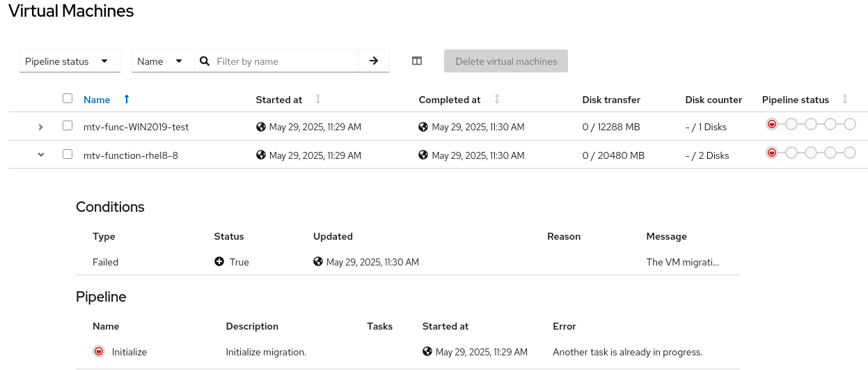This screenshot has height=370, width=868.
Task: Check the mtv-function-rhel8-8 row checkbox
Action: pyautogui.click(x=68, y=155)
